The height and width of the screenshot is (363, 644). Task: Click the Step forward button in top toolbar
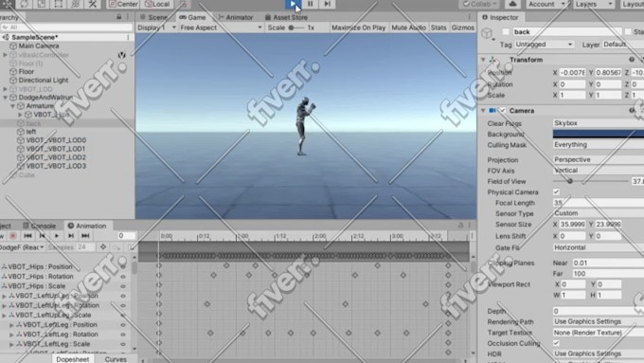(328, 4)
